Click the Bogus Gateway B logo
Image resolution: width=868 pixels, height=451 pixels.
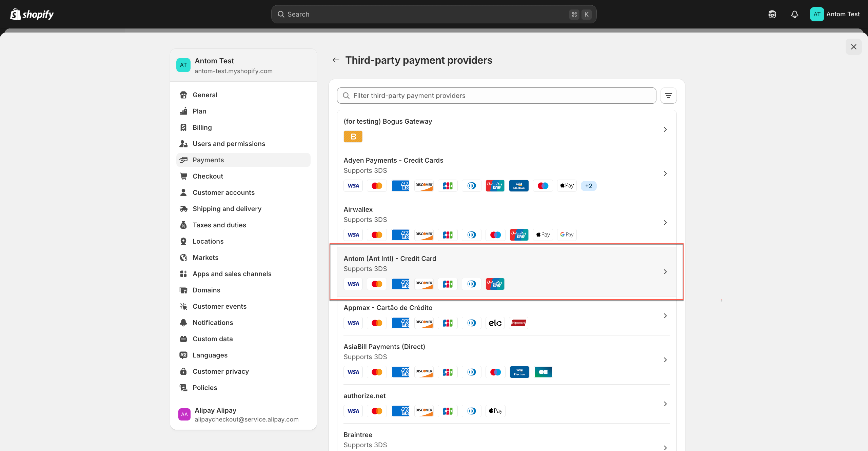pyautogui.click(x=353, y=137)
